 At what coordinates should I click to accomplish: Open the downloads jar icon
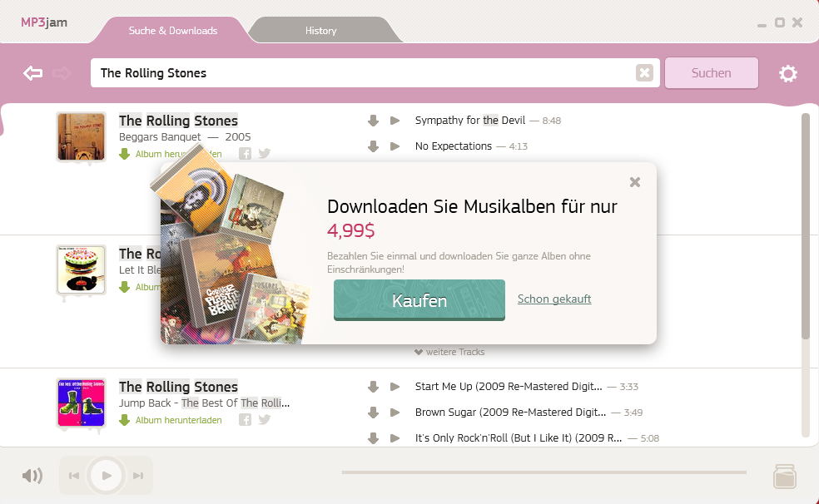pos(785,476)
